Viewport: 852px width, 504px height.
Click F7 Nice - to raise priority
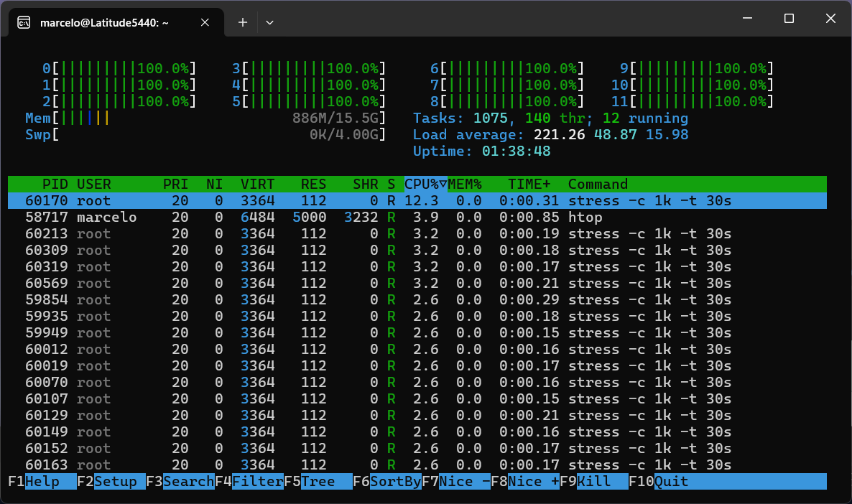pyautogui.click(x=464, y=481)
